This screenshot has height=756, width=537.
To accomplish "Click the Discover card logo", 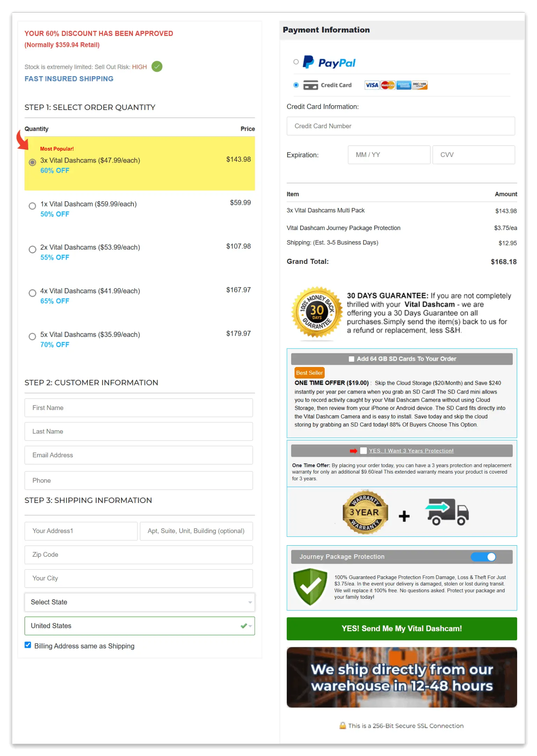I will (x=420, y=85).
